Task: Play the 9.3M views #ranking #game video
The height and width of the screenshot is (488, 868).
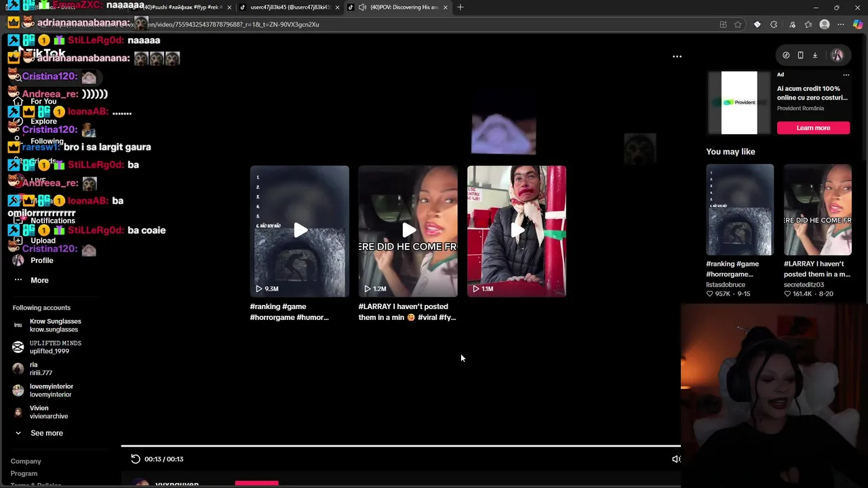Action: [299, 231]
